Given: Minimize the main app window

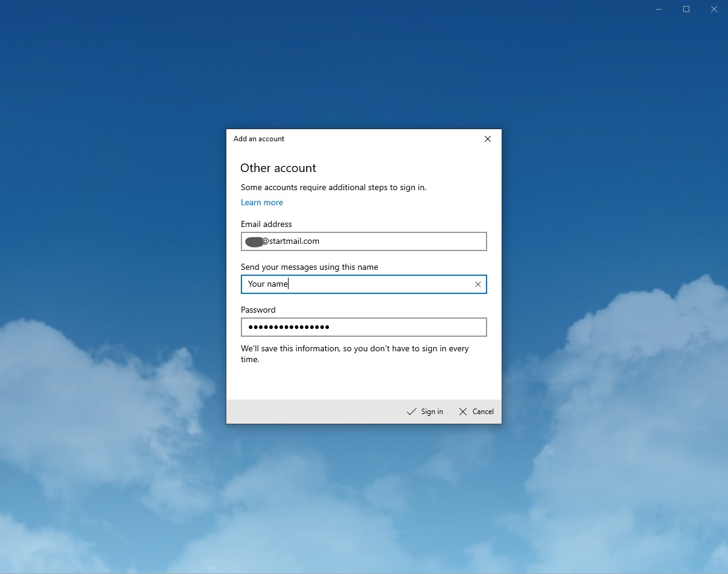Looking at the screenshot, I should [659, 9].
